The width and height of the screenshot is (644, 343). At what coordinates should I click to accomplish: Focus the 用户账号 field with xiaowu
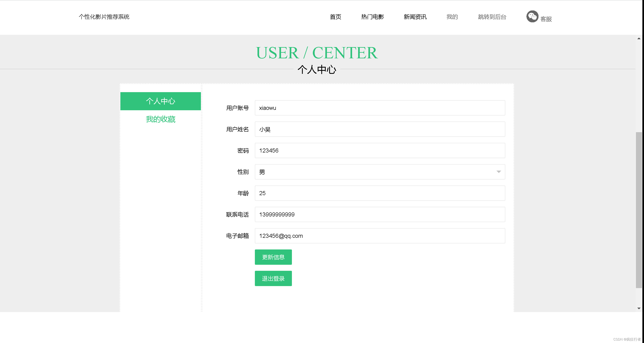point(379,108)
